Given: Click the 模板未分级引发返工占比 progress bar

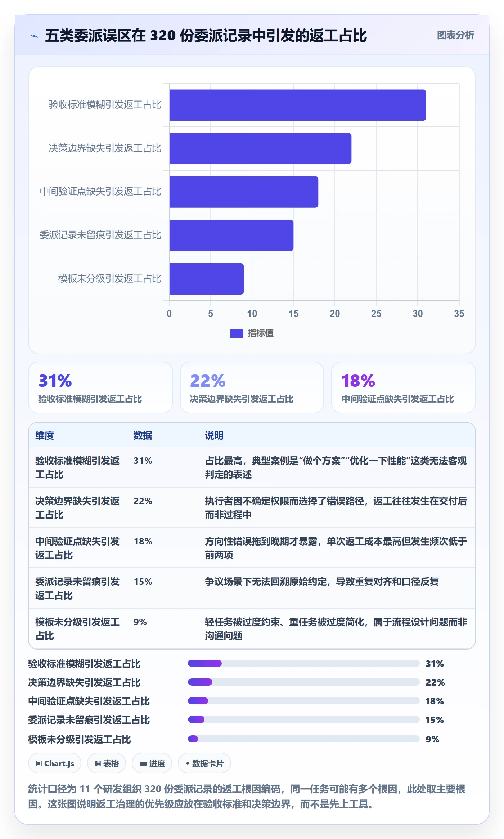Looking at the screenshot, I should pyautogui.click(x=303, y=739).
